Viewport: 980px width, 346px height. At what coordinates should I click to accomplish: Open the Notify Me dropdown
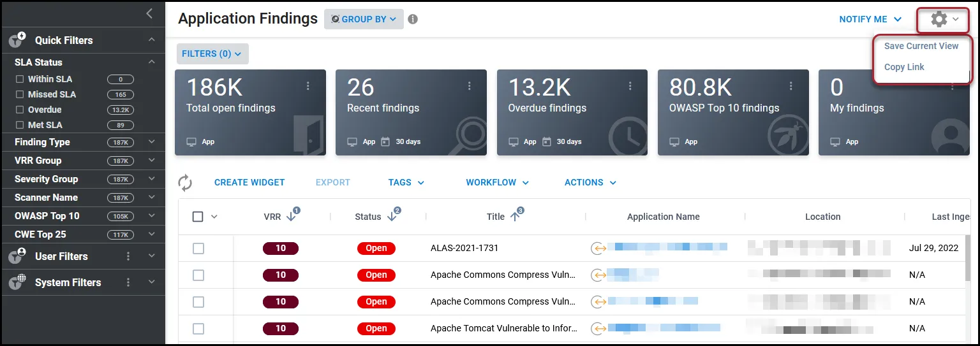(x=870, y=19)
